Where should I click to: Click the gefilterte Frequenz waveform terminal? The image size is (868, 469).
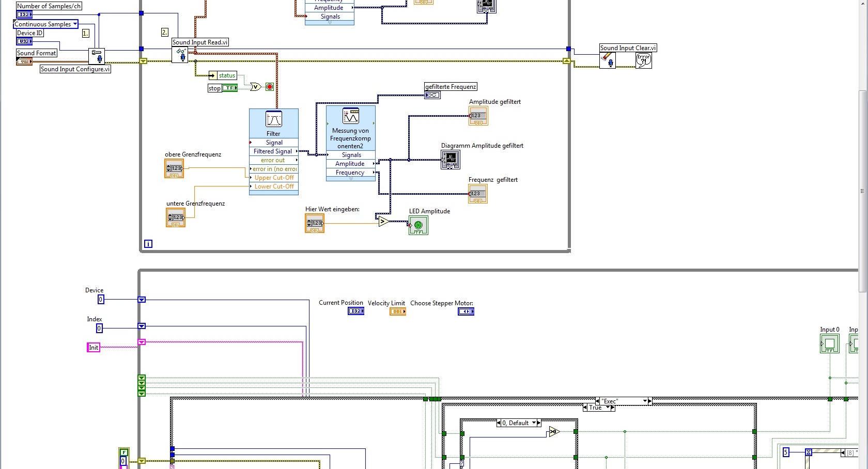coord(432,95)
